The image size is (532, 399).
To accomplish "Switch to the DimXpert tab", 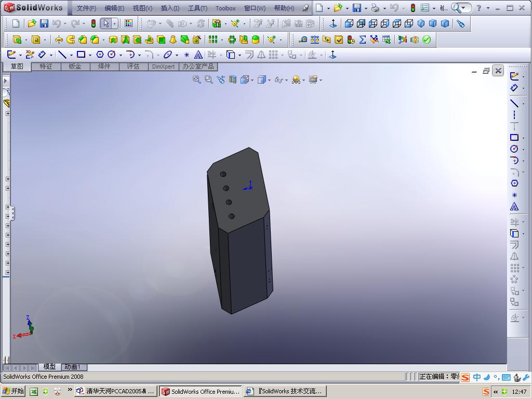I will tap(163, 66).
